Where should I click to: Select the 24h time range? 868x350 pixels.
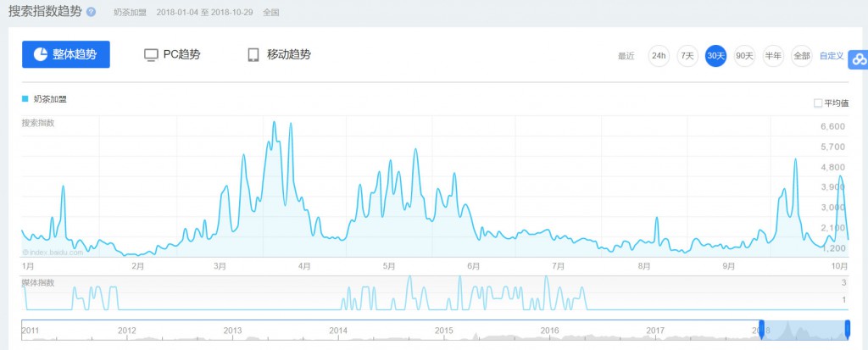(x=659, y=56)
